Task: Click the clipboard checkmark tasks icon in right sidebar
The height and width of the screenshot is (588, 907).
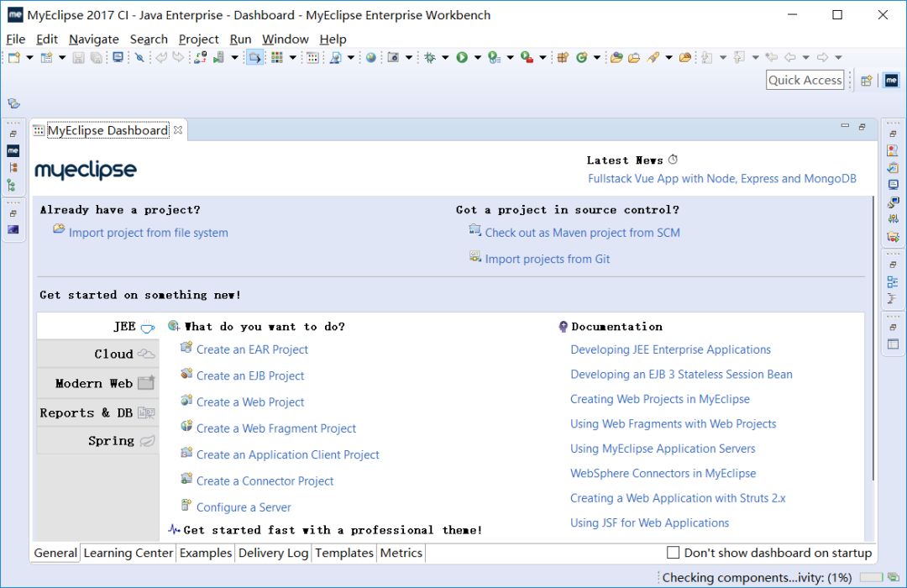Action: click(893, 168)
